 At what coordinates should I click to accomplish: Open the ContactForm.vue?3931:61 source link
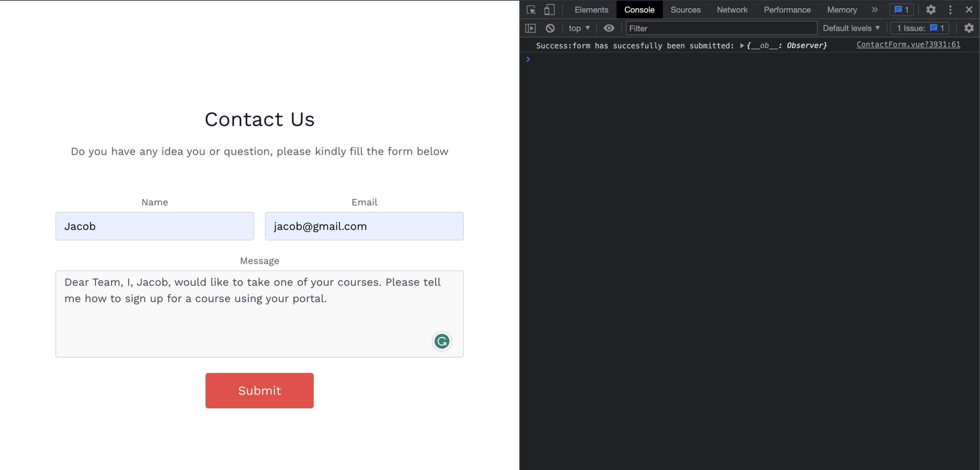click(x=908, y=44)
